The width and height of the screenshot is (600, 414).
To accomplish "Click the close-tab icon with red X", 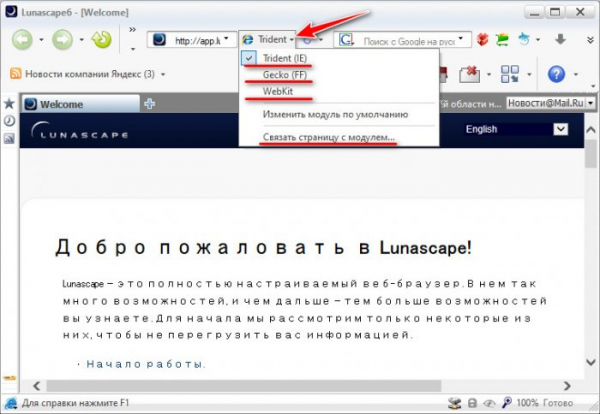I will pyautogui.click(x=470, y=74).
